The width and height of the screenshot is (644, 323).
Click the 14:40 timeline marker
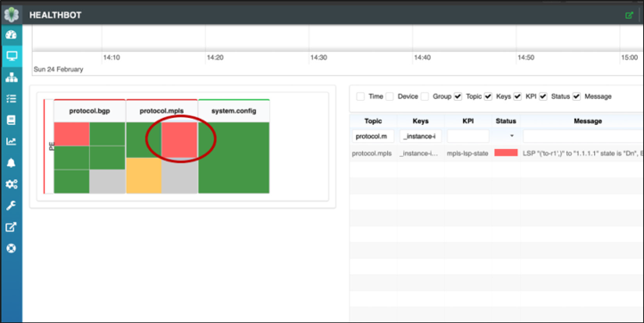(422, 57)
